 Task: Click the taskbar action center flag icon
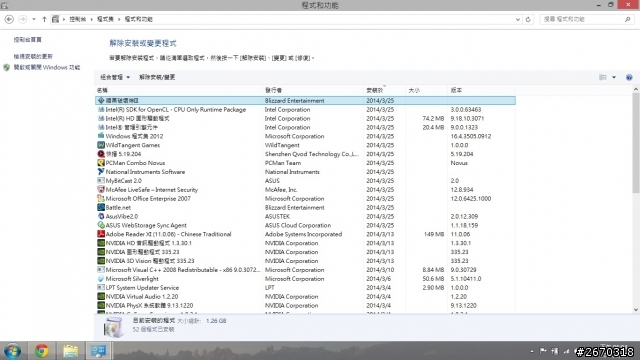(543, 351)
